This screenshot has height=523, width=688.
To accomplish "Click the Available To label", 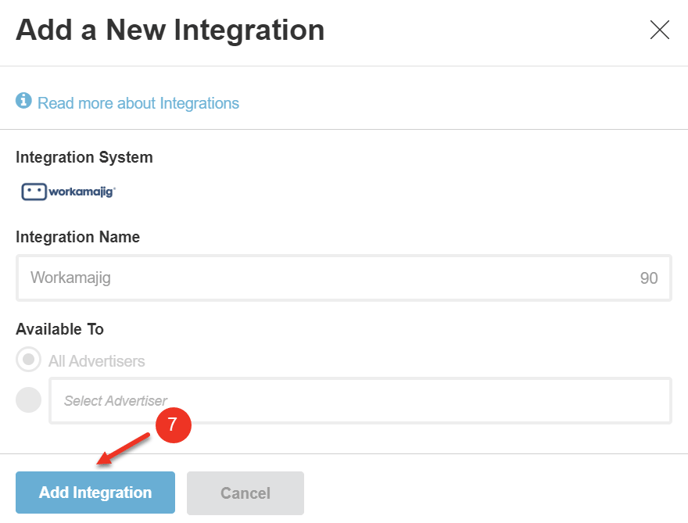I will coord(60,329).
